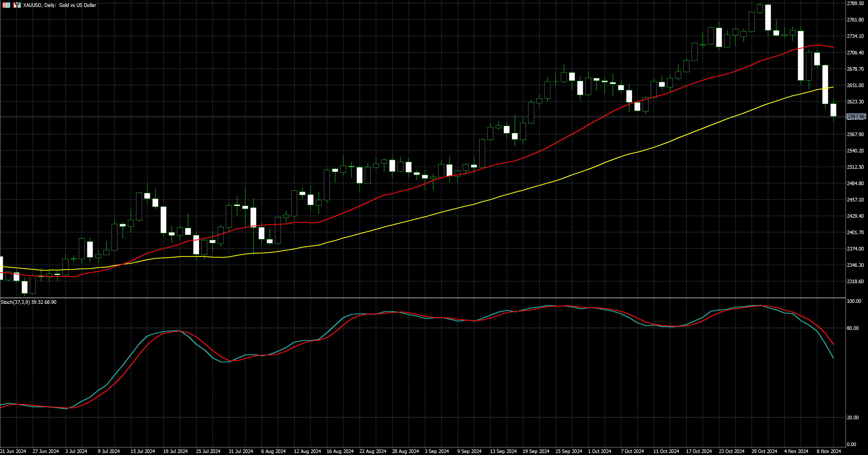Click the 80.00 level on stochastic scale
This screenshot has height=455, width=868.
tap(852, 328)
